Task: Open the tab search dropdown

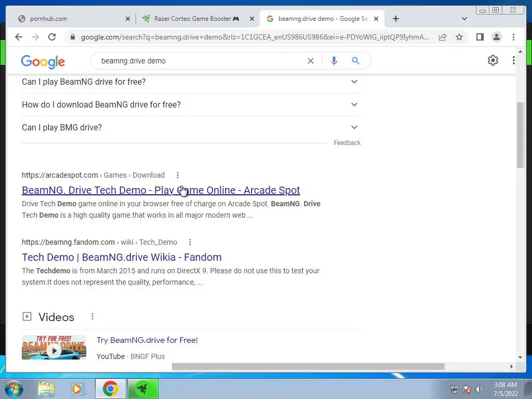Action: click(x=464, y=19)
